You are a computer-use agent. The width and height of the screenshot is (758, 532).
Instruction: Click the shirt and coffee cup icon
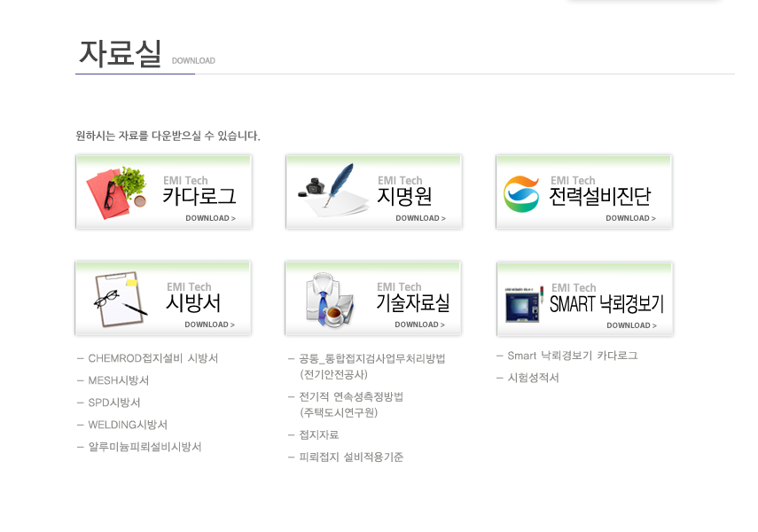(x=330, y=300)
